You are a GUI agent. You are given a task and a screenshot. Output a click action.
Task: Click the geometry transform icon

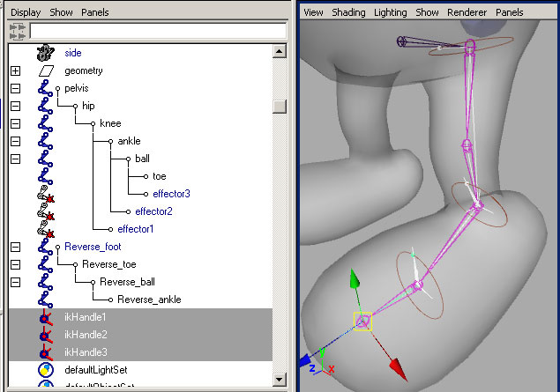(46, 70)
